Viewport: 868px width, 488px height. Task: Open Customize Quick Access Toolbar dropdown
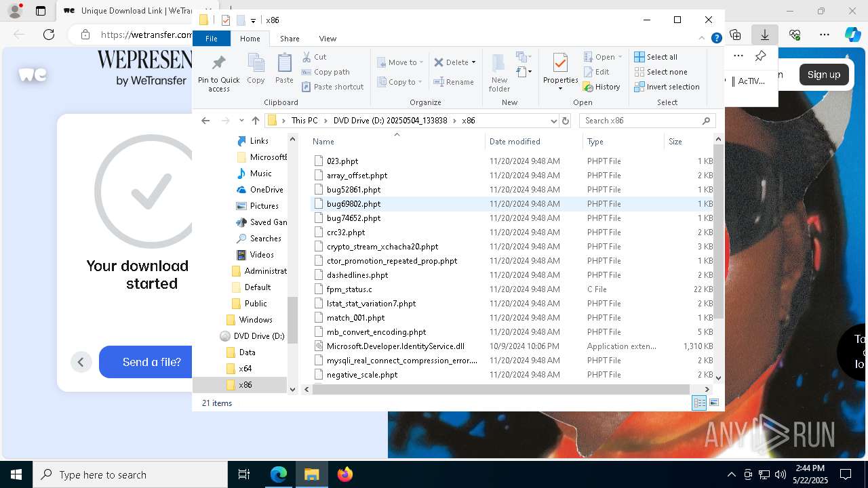(x=253, y=21)
